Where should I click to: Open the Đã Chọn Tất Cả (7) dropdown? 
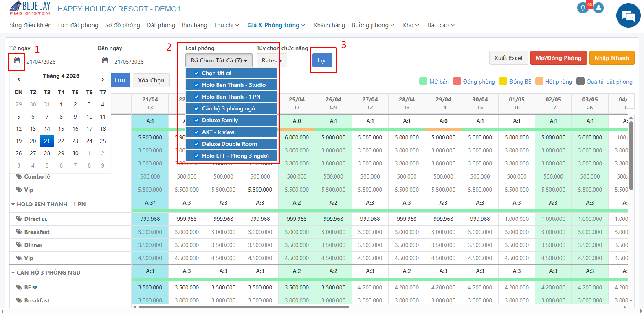pyautogui.click(x=219, y=60)
